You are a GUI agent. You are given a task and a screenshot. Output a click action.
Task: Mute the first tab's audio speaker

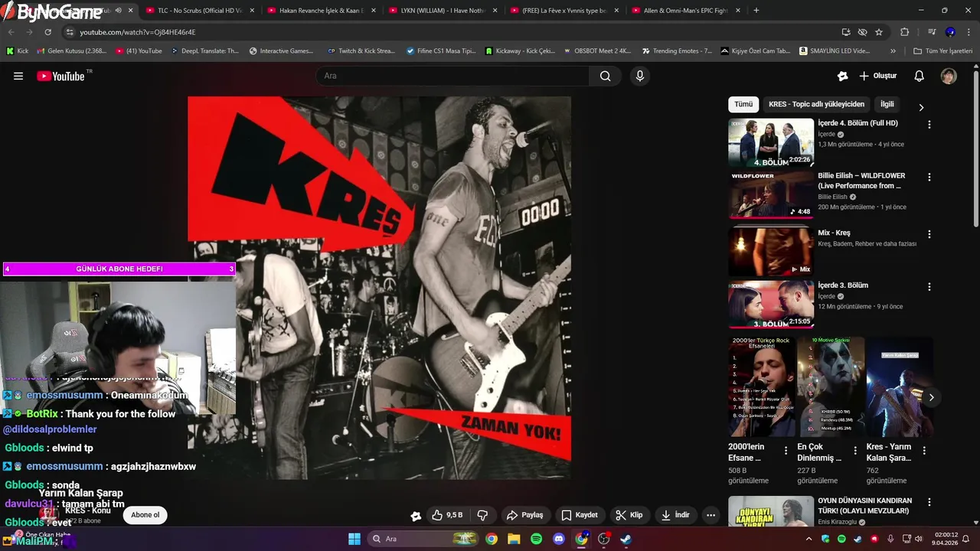click(x=118, y=11)
